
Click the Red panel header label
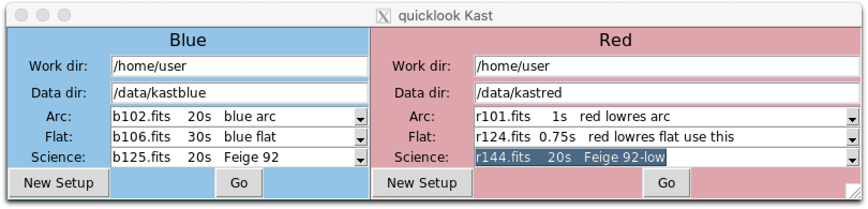(615, 40)
